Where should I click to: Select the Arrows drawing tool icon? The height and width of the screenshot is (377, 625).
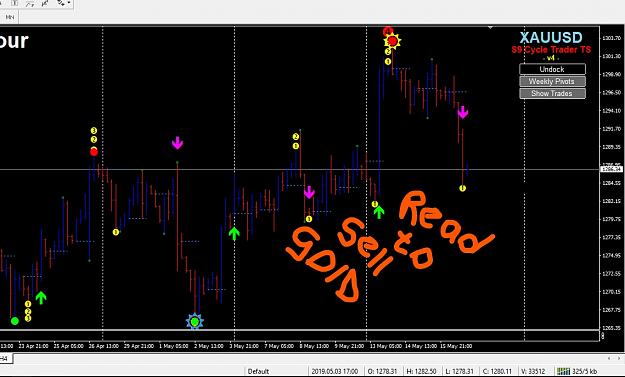pyautogui.click(x=61, y=3)
